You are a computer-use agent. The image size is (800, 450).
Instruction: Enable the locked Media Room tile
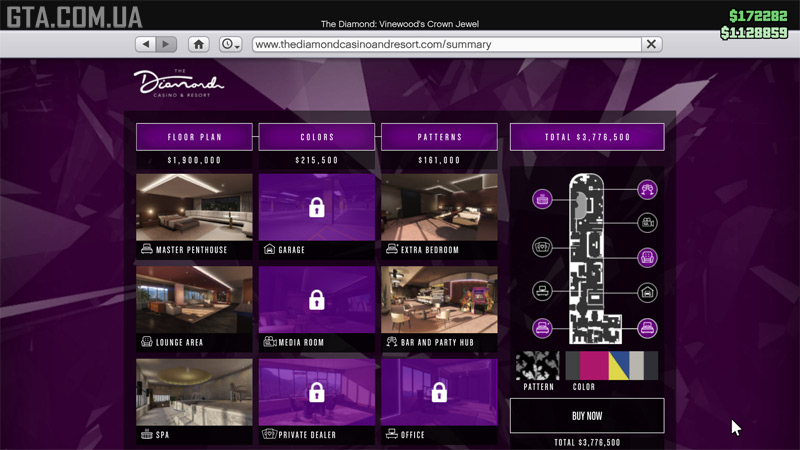pyautogui.click(x=317, y=308)
